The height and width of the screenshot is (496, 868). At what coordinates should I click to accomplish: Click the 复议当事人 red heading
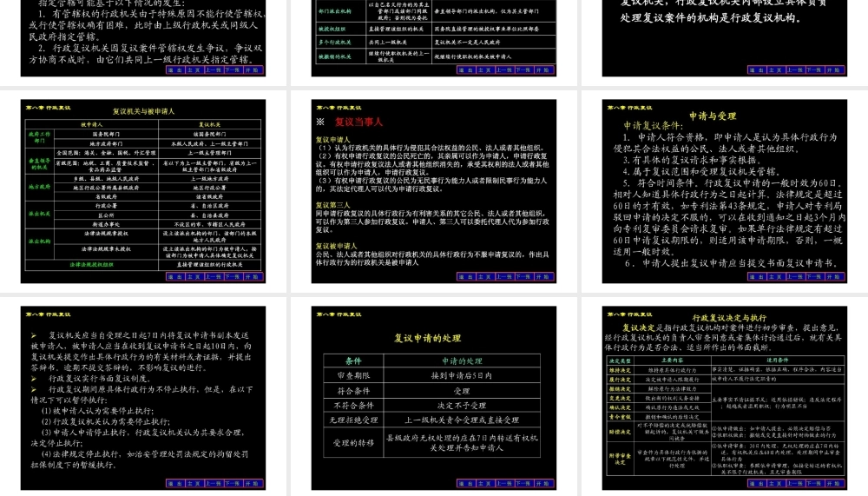click(x=358, y=122)
